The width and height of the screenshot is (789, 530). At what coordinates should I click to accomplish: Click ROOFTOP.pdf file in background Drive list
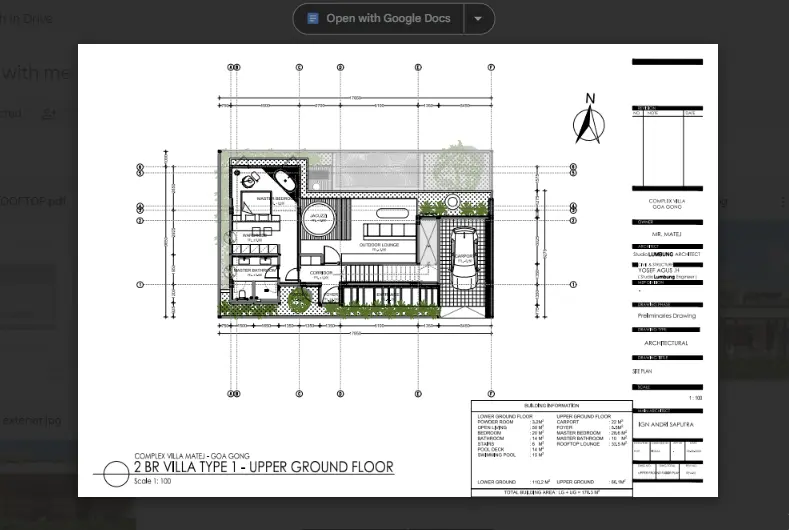coord(33,201)
